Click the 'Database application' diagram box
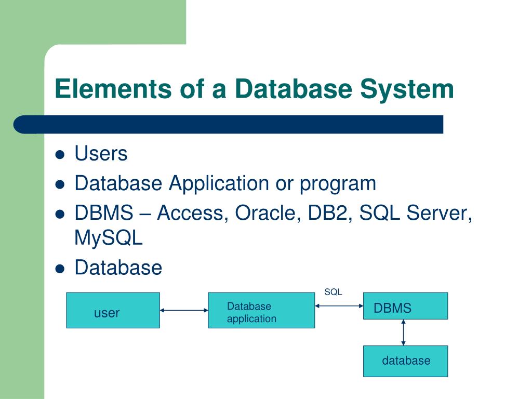 261,311
